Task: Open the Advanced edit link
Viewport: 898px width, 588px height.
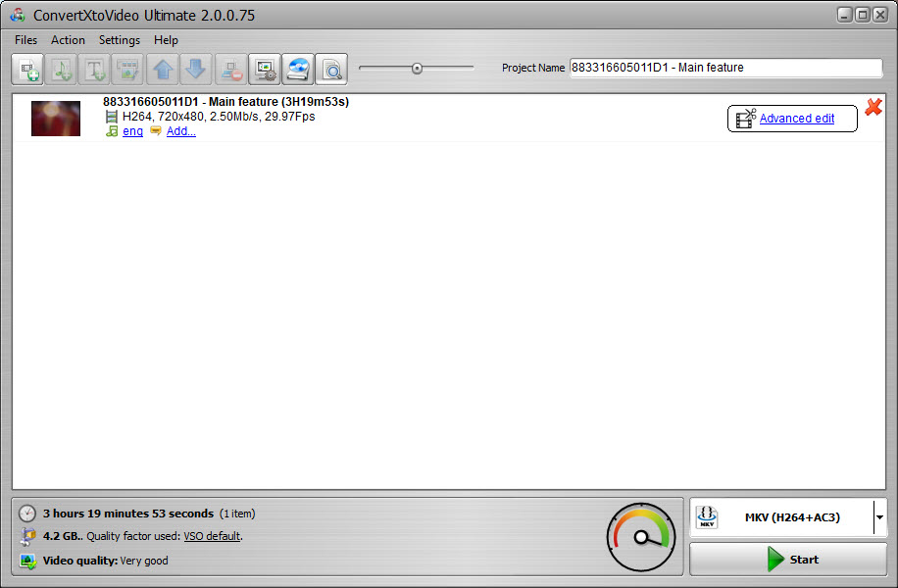Action: [x=797, y=119]
